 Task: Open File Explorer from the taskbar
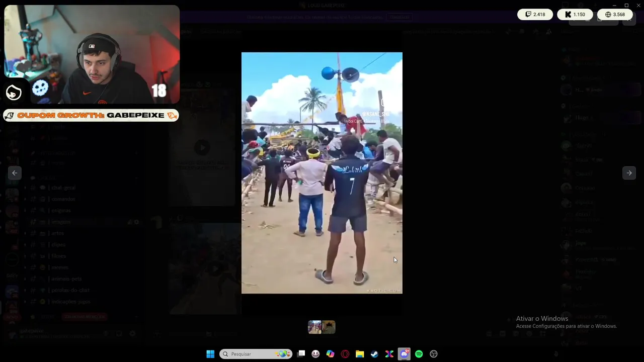click(x=360, y=354)
